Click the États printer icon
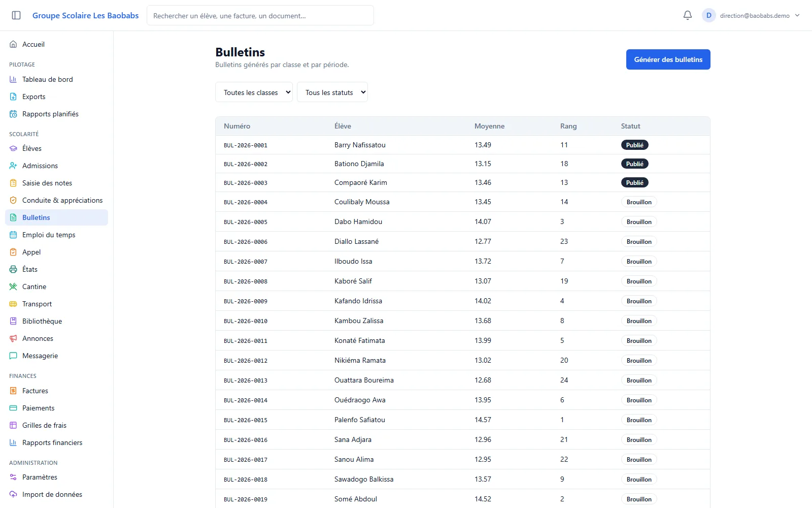Screen dimensions: 812x508 [x=13, y=269]
